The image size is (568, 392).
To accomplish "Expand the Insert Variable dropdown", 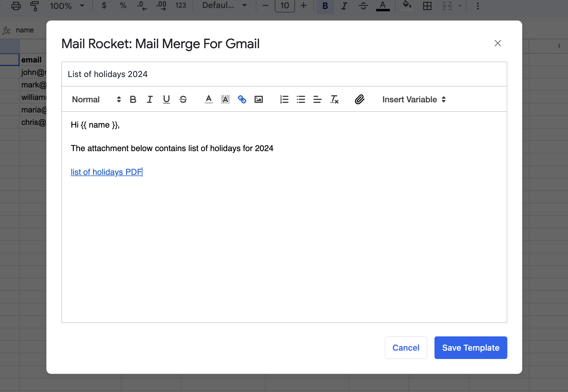I will [x=414, y=99].
